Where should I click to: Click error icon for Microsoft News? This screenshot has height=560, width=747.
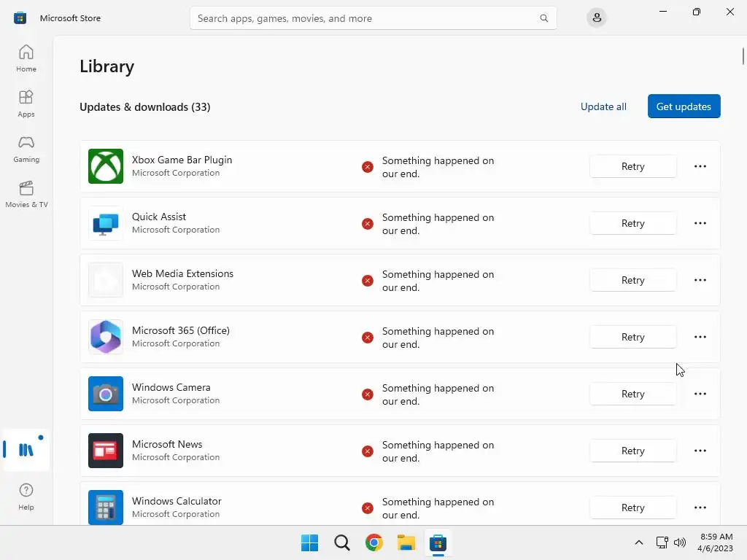(x=368, y=451)
